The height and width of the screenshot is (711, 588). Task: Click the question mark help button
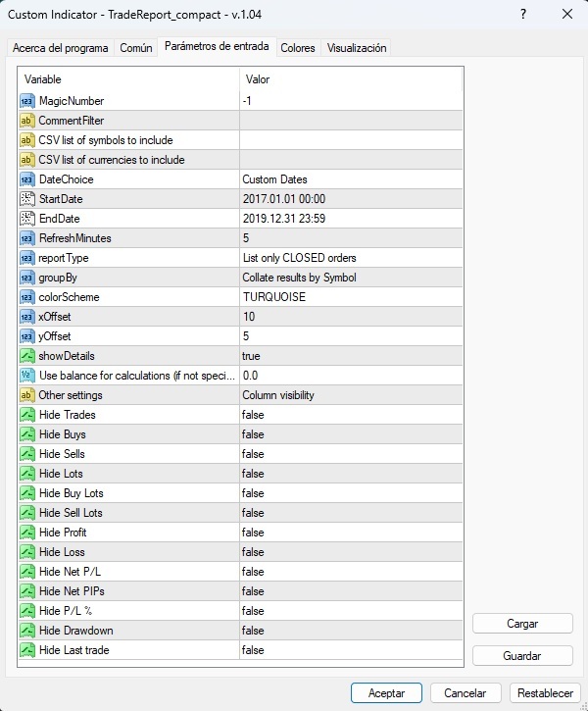[523, 15]
